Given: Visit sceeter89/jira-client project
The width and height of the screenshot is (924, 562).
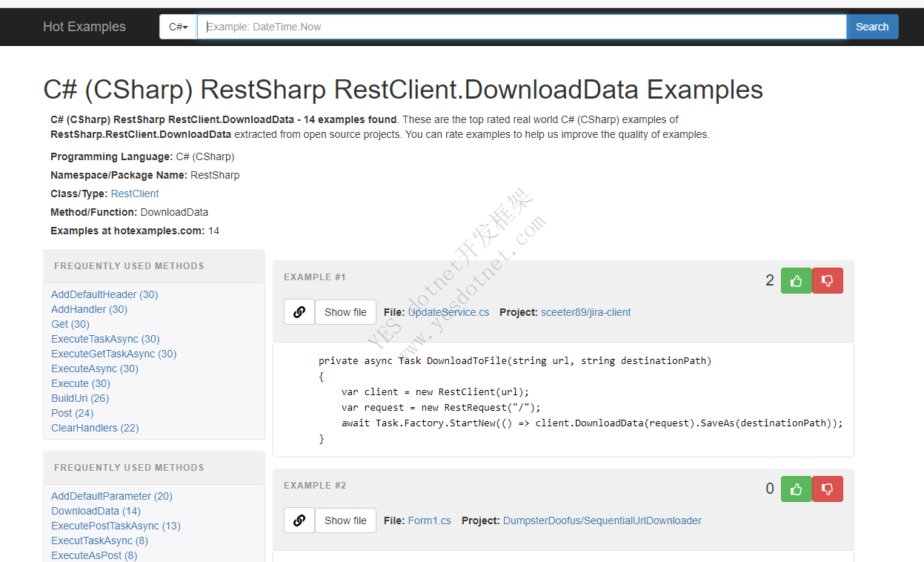Looking at the screenshot, I should click(586, 312).
